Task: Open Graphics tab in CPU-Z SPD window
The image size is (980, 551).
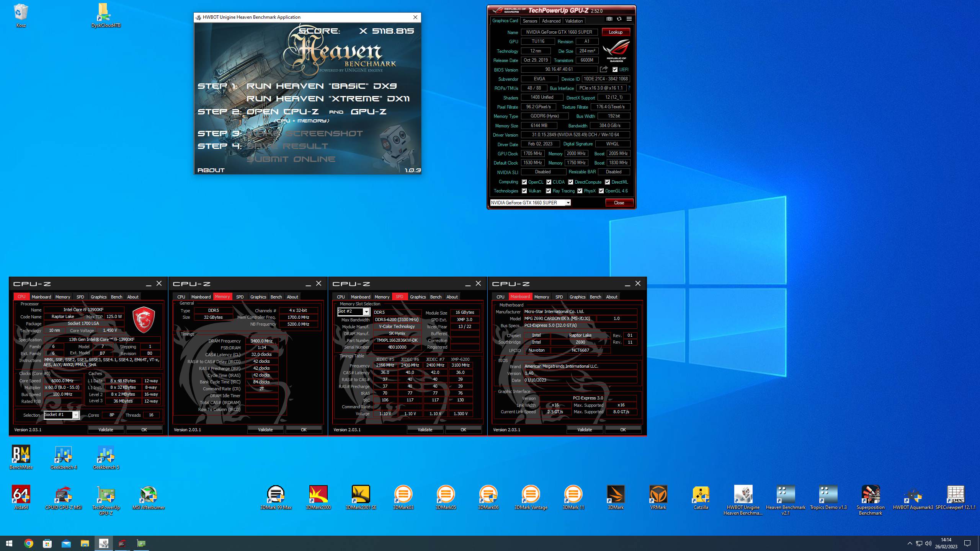Action: (x=418, y=297)
